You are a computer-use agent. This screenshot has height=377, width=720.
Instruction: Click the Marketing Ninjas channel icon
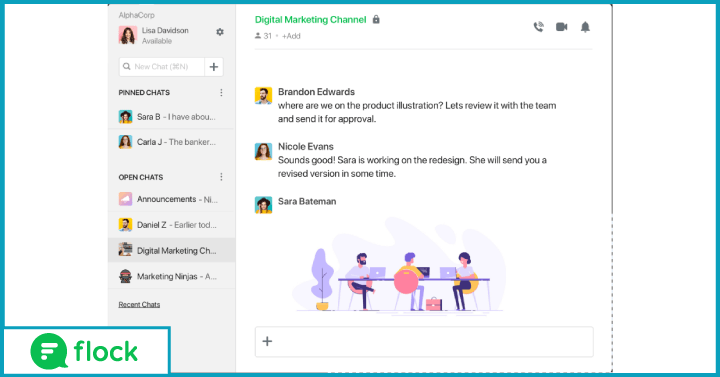[x=125, y=276]
